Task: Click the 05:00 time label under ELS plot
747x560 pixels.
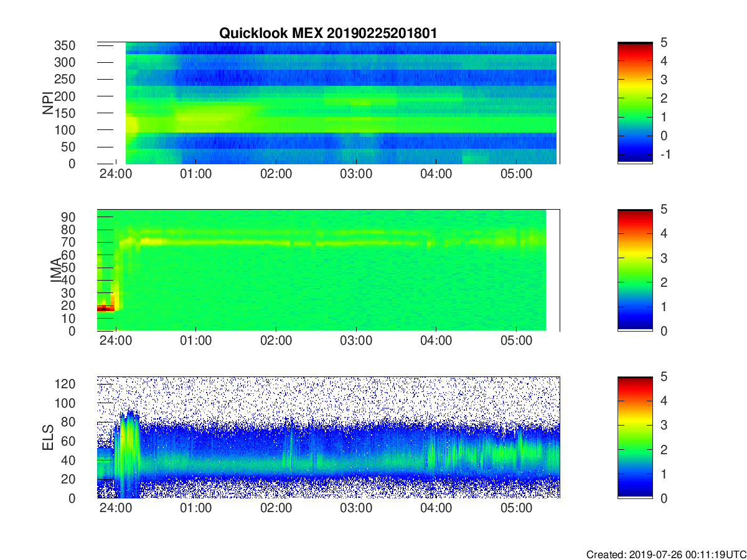Action: [516, 508]
